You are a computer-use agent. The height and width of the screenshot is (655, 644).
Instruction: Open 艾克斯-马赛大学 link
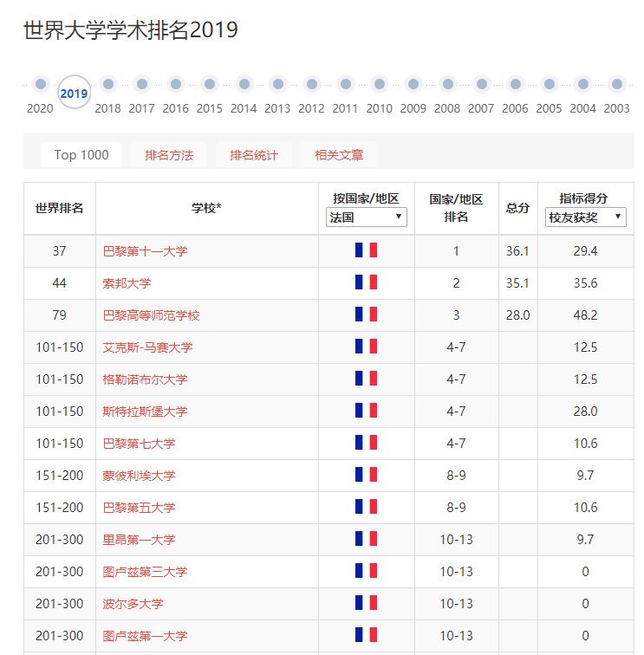point(148,347)
